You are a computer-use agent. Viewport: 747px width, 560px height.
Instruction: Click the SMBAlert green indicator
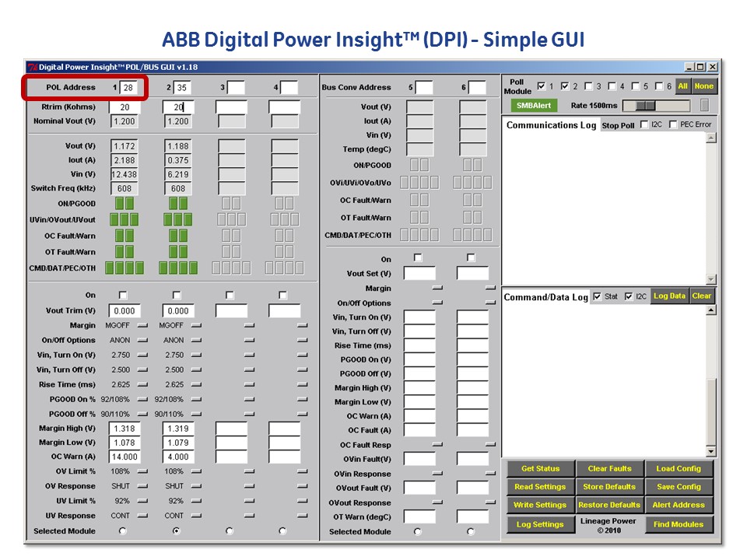pos(534,106)
